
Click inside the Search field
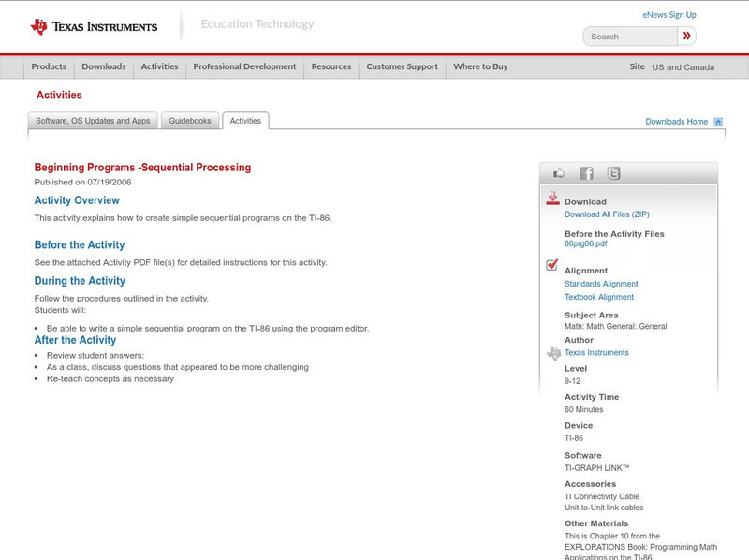pyautogui.click(x=628, y=36)
